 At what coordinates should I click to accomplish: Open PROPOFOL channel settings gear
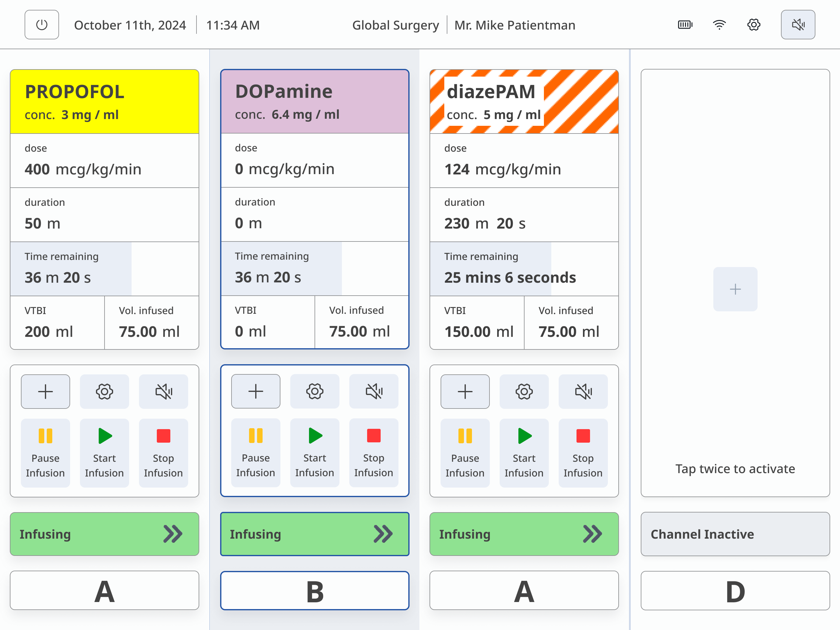tap(105, 391)
